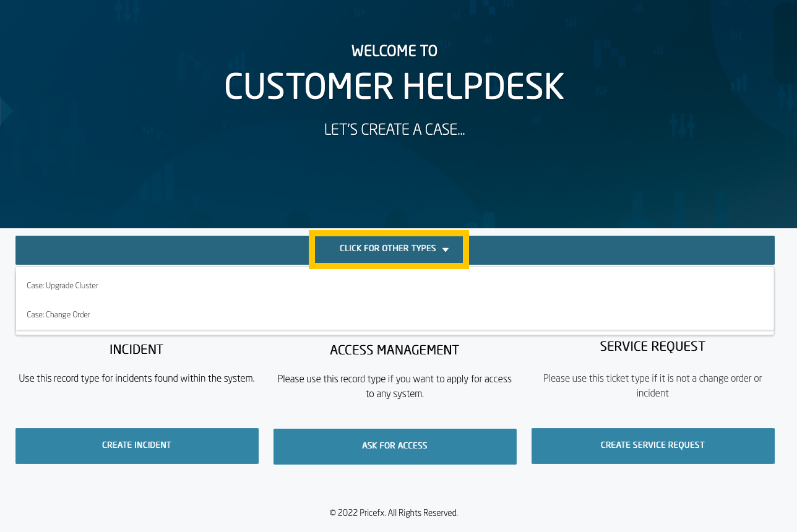Click the apply-for-access description text
The width and height of the screenshot is (797, 532).
click(394, 386)
